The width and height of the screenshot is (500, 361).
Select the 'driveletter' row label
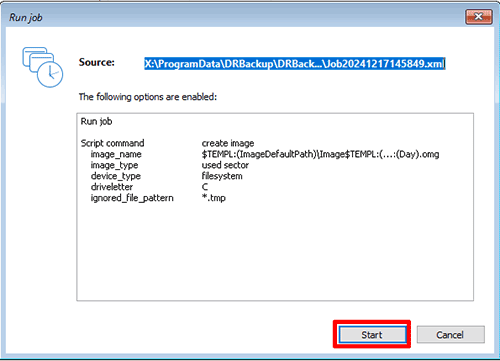(112, 187)
